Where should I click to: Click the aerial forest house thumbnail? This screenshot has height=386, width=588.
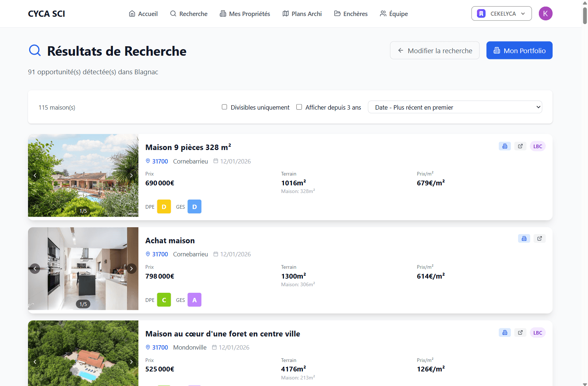pyautogui.click(x=83, y=353)
